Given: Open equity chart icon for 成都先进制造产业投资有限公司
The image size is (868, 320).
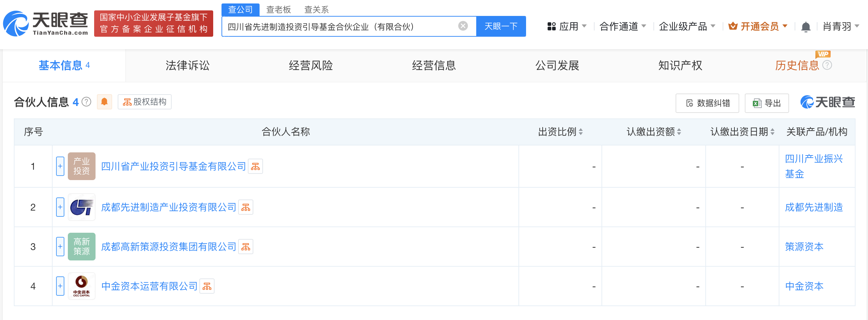Looking at the screenshot, I should [x=246, y=207].
